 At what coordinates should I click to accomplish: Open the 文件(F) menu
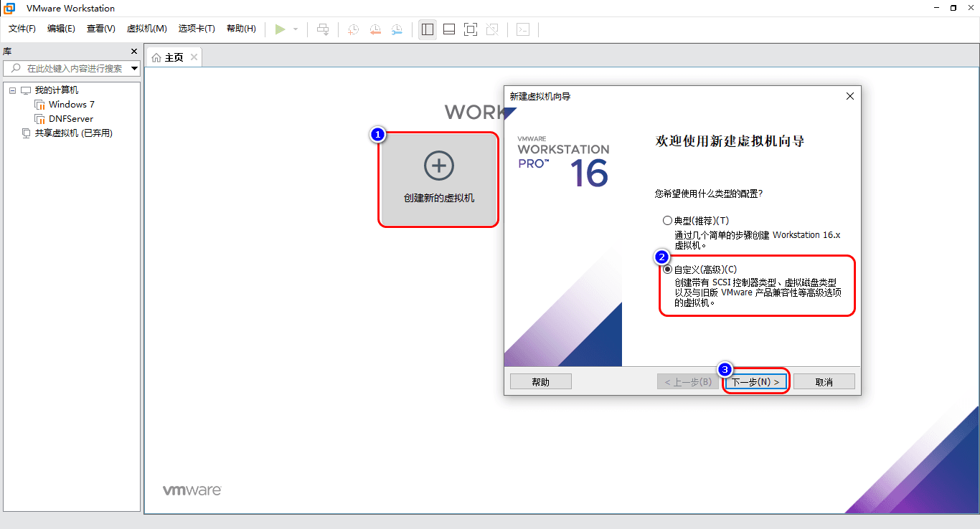[22, 29]
